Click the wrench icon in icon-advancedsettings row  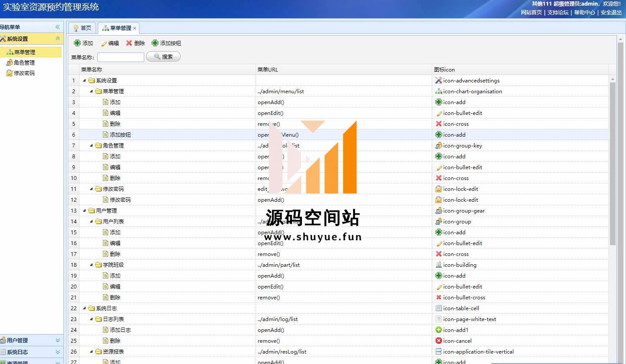(x=438, y=80)
